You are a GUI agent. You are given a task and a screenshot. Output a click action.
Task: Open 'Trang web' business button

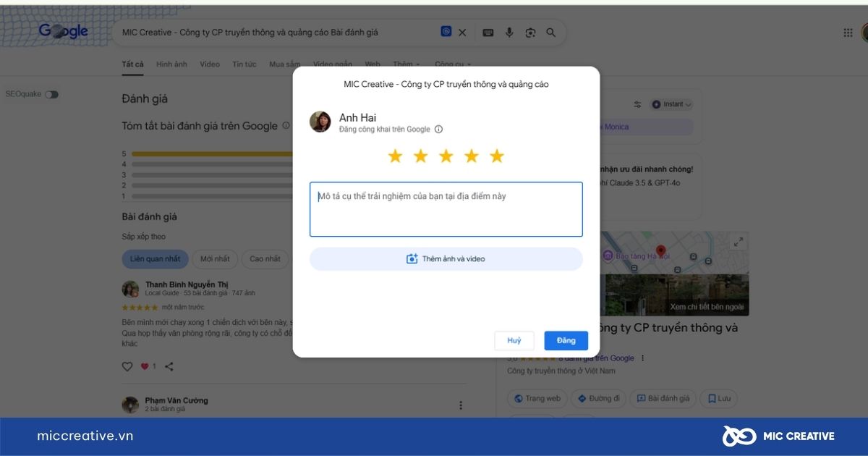pyautogui.click(x=537, y=398)
